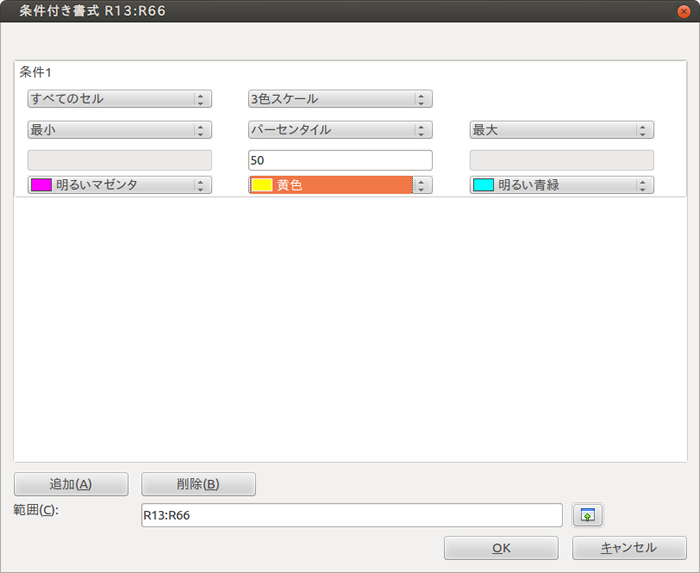Image resolution: width=700 pixels, height=573 pixels.
Task: Click the cyan color swatch
Action: pos(483,185)
